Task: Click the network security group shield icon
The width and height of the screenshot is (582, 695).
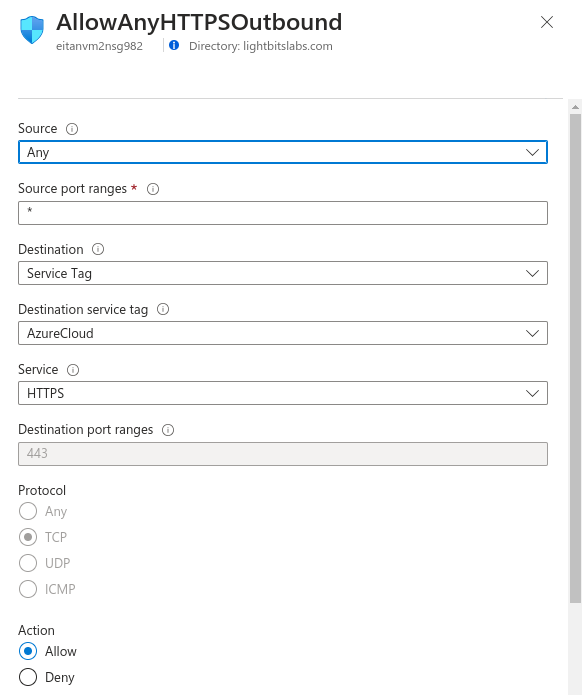Action: (x=32, y=30)
